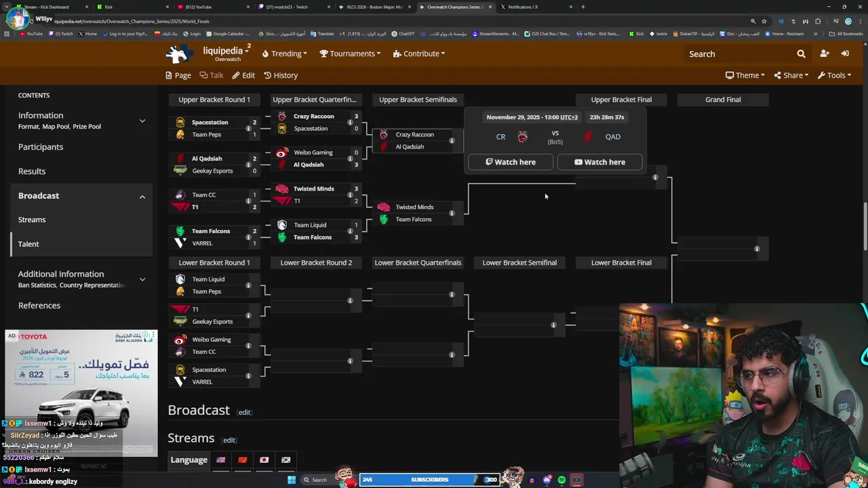Open info icon for the Upper Bracket Final match

pos(655,178)
